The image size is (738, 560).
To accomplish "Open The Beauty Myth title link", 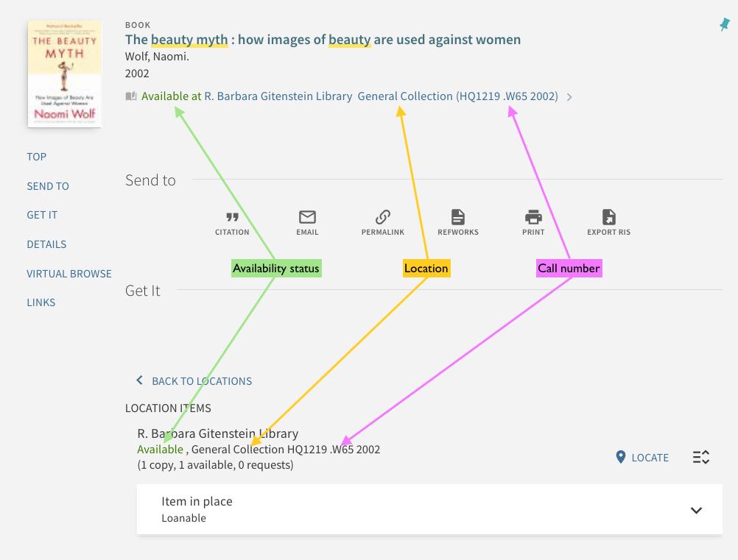I will (x=323, y=40).
